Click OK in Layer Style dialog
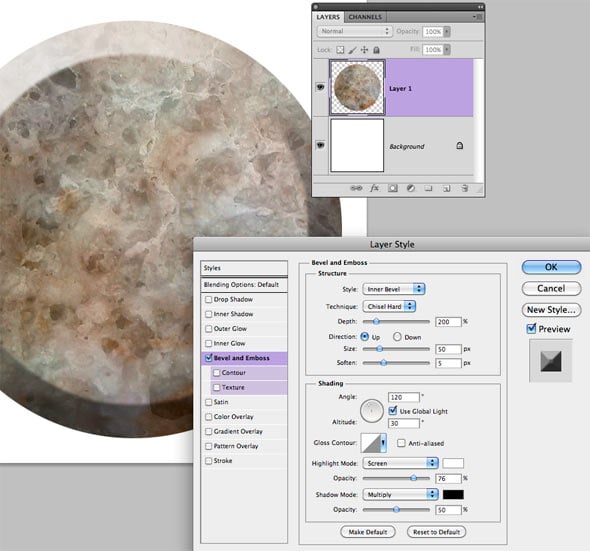The image size is (590, 551). 551,267
